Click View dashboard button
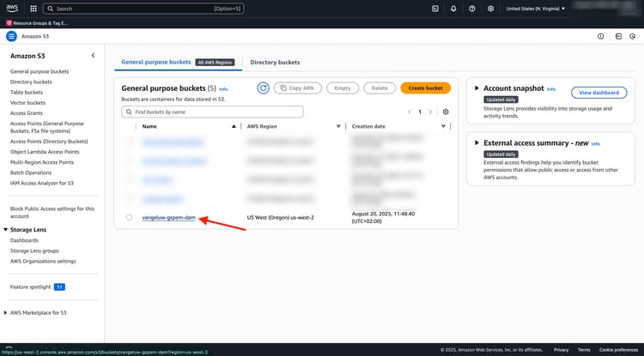 click(598, 93)
